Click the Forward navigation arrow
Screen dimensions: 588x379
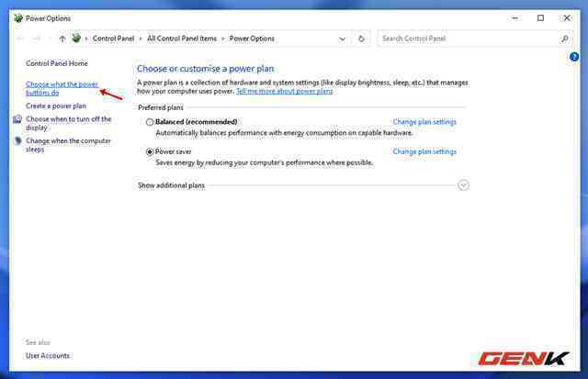[37, 39]
